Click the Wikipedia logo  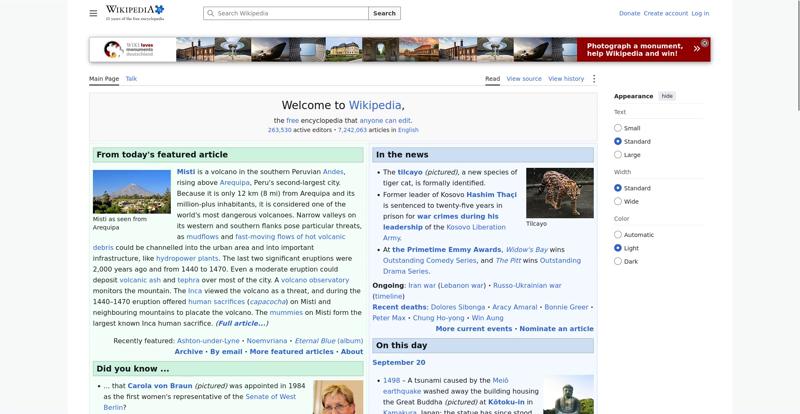[135, 13]
